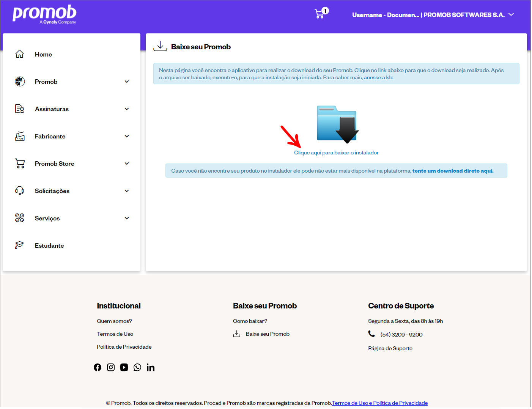Expand the Promob sidebar chevron
Screen dimensions: 532x409
pyautogui.click(x=127, y=82)
